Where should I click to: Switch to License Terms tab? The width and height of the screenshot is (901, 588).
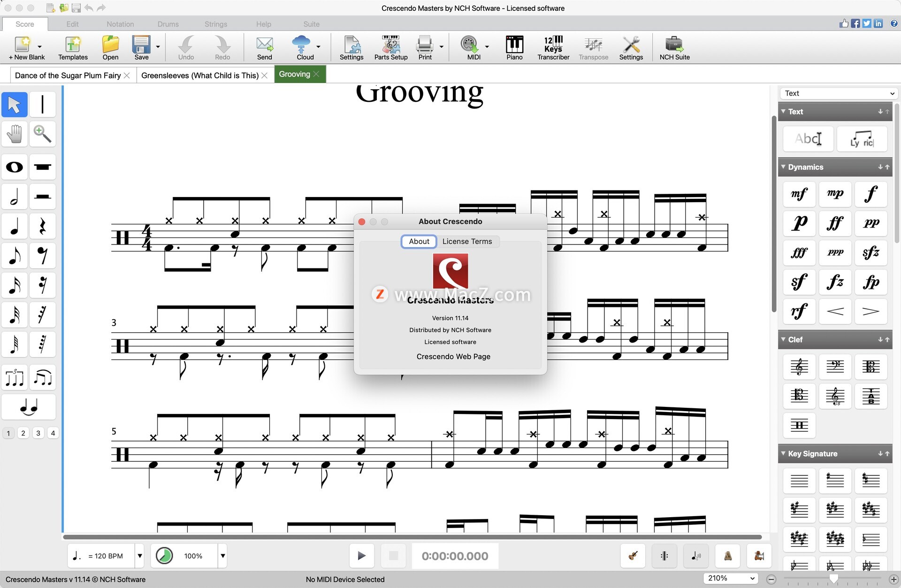coord(467,241)
